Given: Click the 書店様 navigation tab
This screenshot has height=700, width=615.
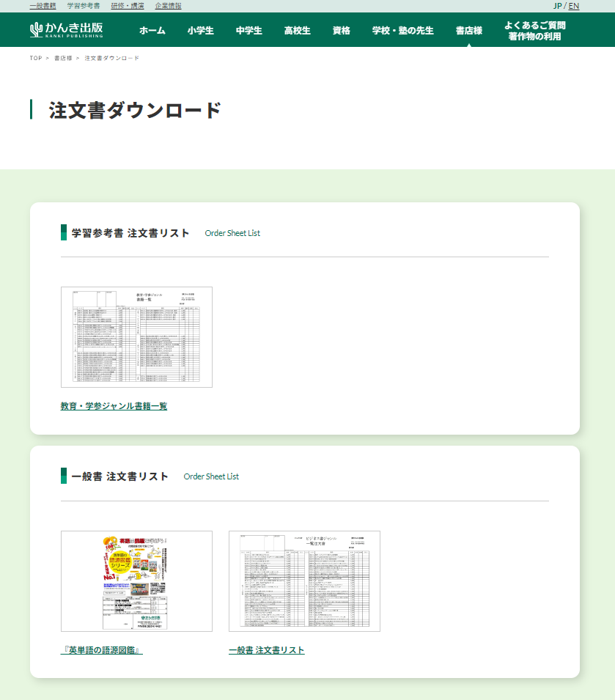Looking at the screenshot, I should click(x=468, y=30).
